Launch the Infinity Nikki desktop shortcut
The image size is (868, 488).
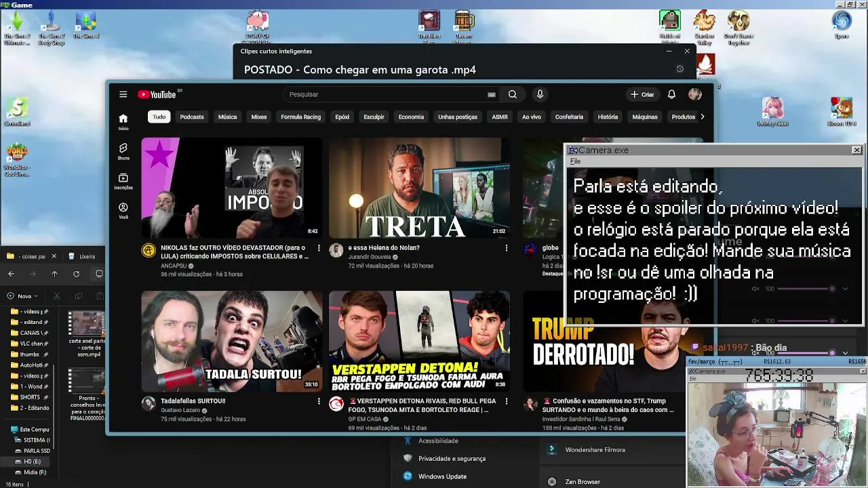[x=772, y=112]
